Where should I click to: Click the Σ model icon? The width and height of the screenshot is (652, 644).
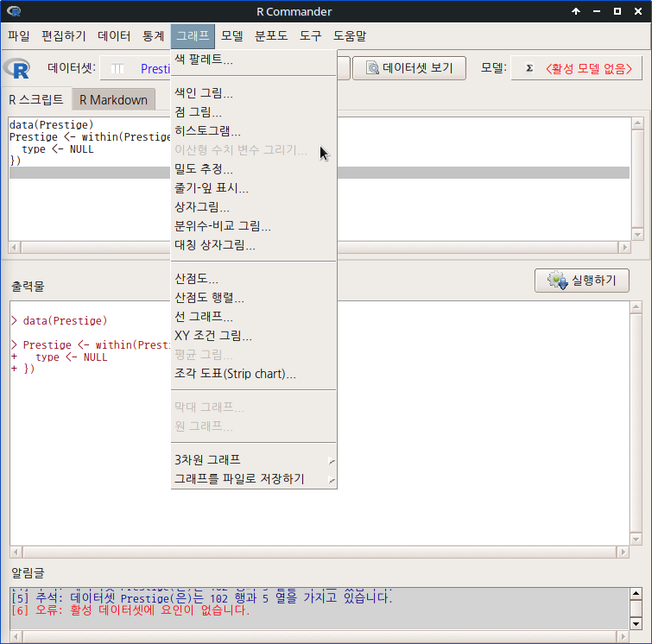coord(529,68)
